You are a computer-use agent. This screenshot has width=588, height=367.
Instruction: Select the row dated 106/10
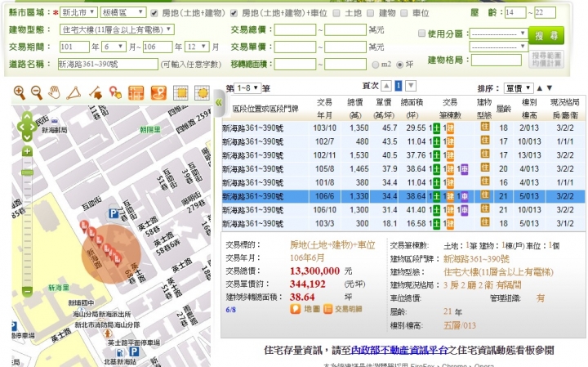point(403,210)
